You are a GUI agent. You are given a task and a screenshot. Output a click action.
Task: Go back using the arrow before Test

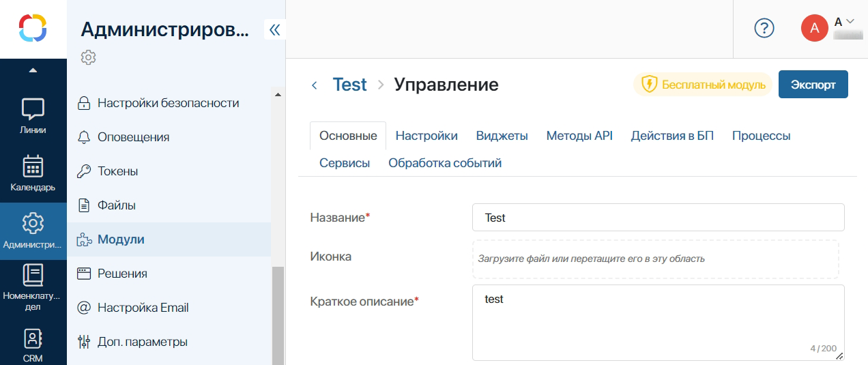click(x=315, y=85)
